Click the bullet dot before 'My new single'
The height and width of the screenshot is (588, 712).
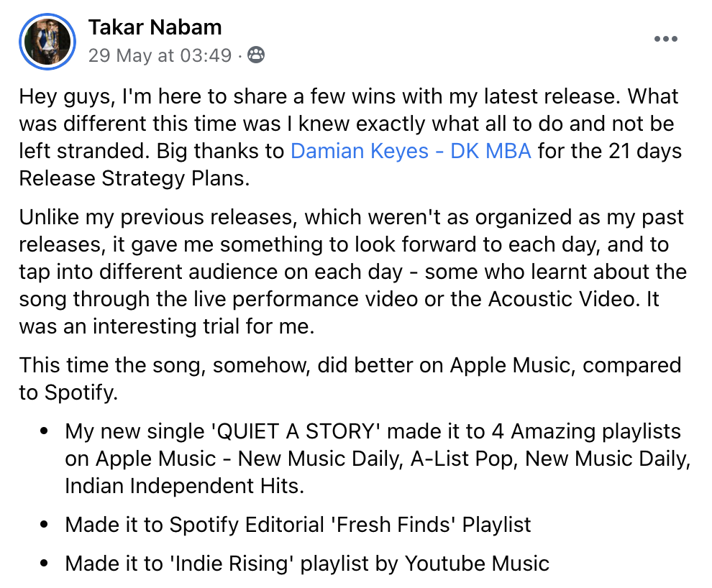(x=45, y=432)
